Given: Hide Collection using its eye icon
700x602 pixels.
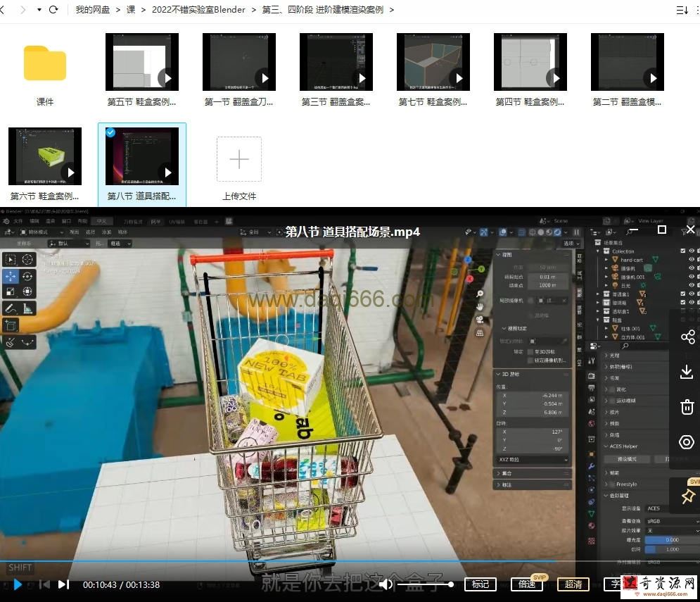Looking at the screenshot, I should pyautogui.click(x=692, y=251).
